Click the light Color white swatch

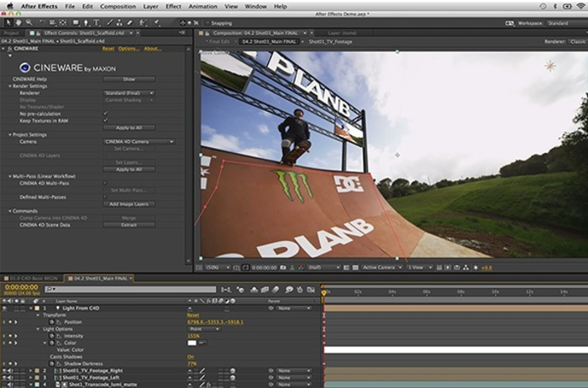pos(192,343)
